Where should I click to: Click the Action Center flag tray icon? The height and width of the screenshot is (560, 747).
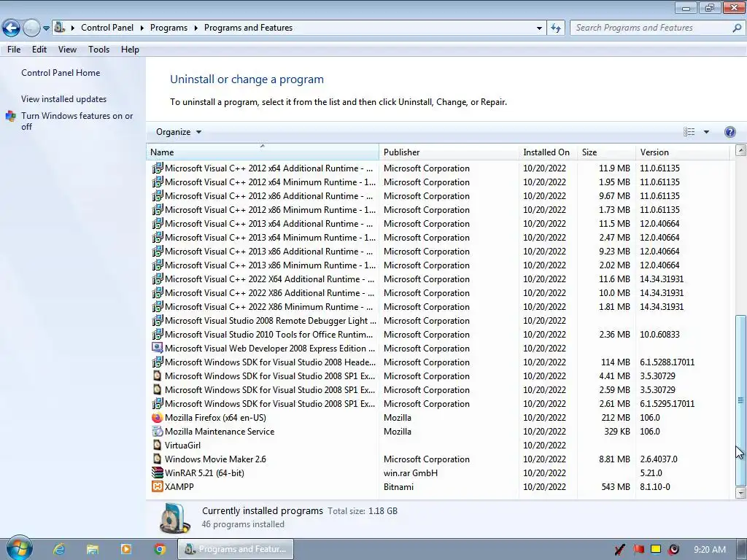pyautogui.click(x=638, y=550)
